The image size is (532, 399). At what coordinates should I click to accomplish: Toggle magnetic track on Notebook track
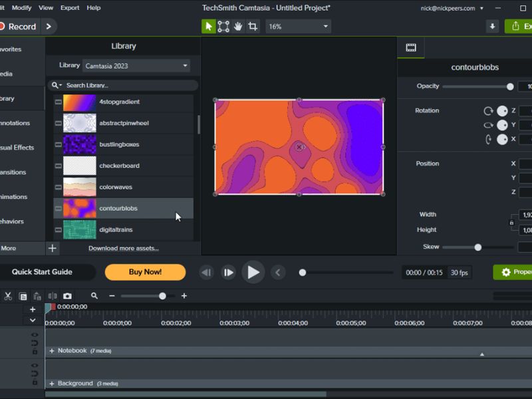click(x=35, y=343)
